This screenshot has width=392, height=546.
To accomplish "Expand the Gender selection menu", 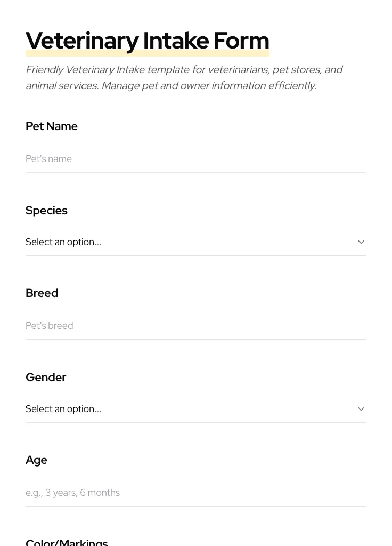I will click(196, 409).
